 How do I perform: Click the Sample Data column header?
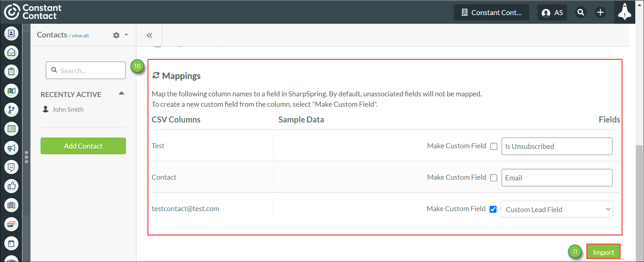pyautogui.click(x=301, y=119)
